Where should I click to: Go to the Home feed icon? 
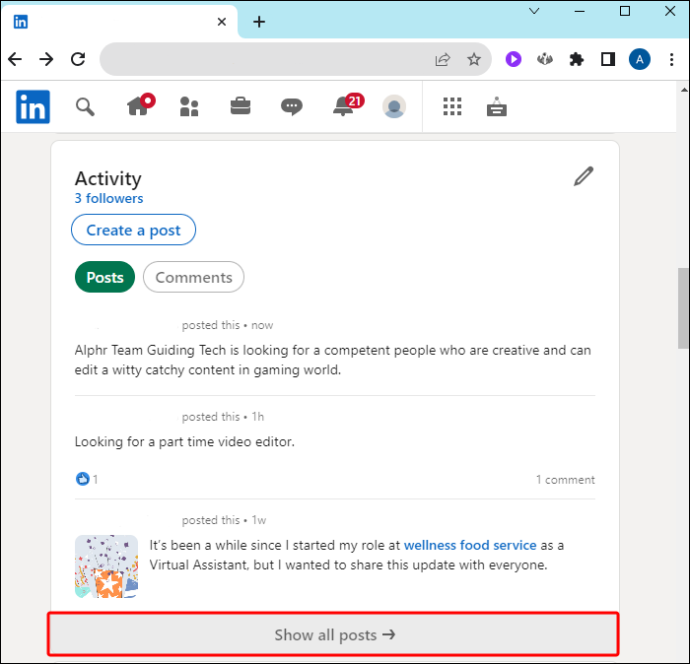point(141,105)
